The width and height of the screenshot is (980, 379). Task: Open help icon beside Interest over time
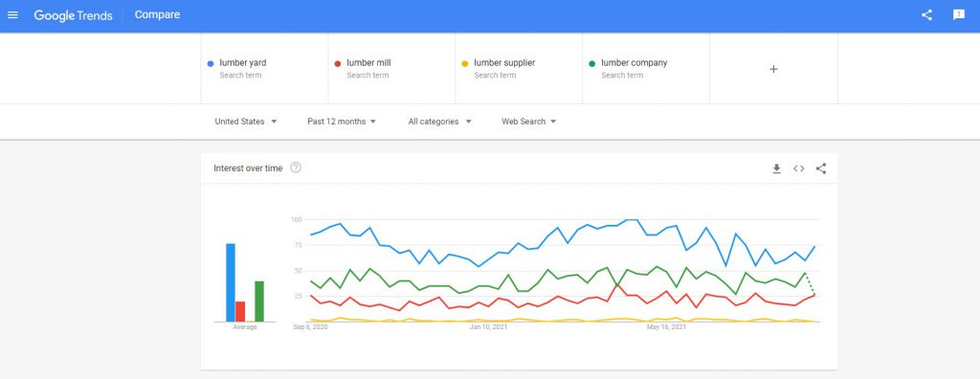coord(297,167)
